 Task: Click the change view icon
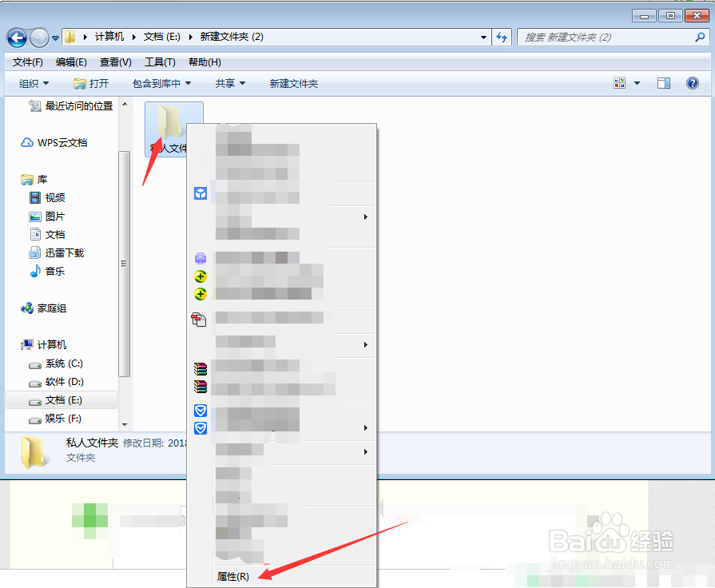tap(620, 83)
